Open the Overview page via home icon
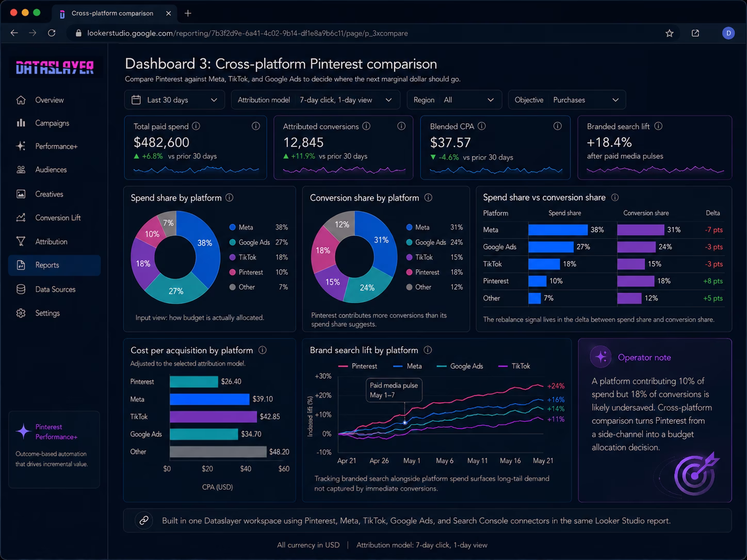 [x=21, y=100]
